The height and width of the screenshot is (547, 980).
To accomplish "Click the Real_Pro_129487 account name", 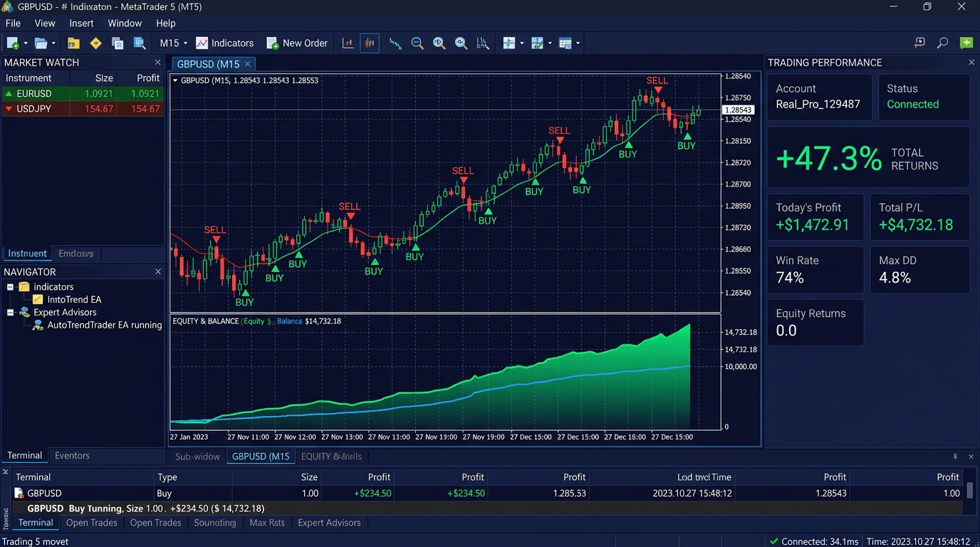I will 818,104.
